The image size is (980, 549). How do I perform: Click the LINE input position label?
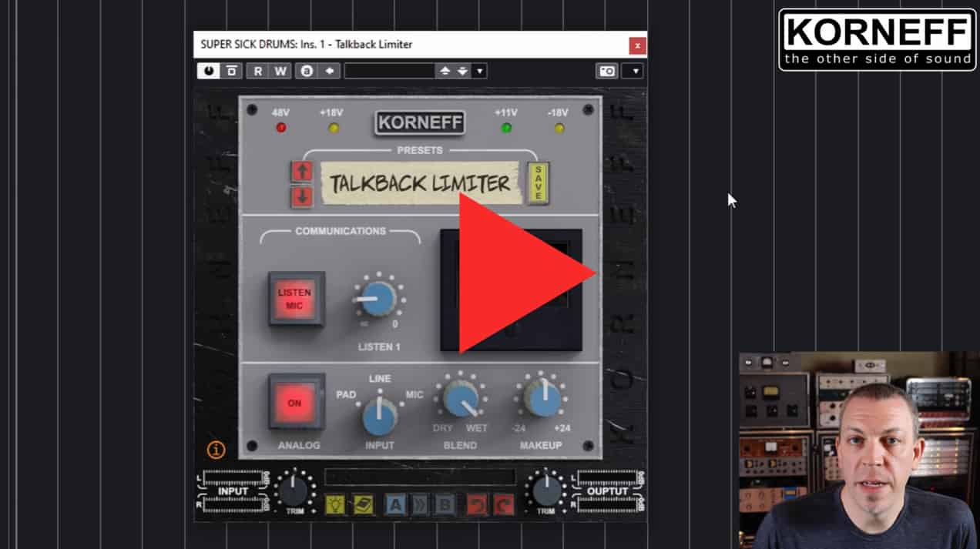380,379
